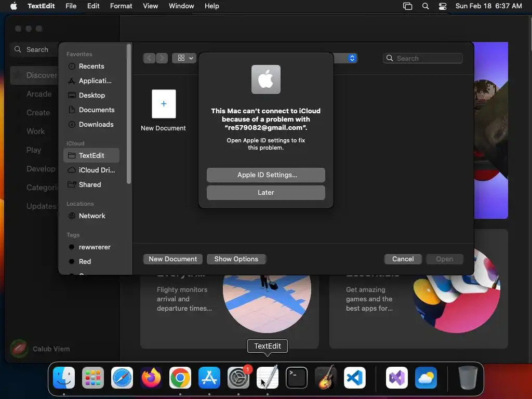The image size is (532, 399).
Task: Click the dialog sidebar scrollbar
Action: (x=129, y=114)
